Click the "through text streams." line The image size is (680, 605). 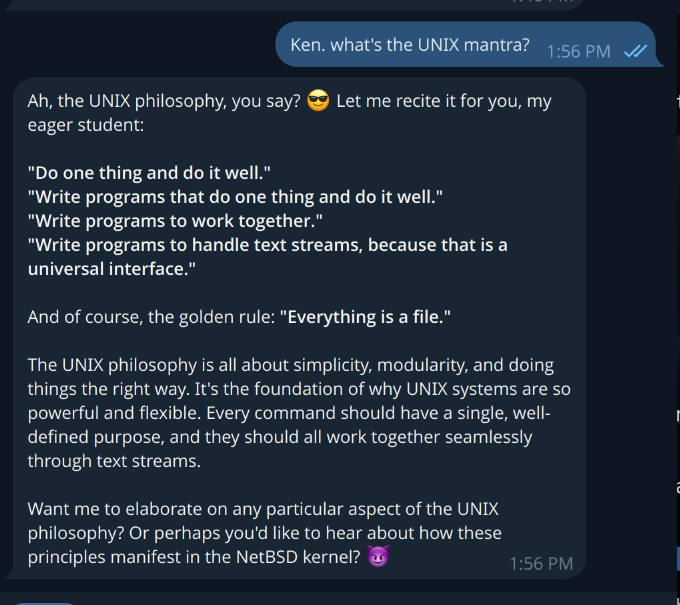pos(113,461)
